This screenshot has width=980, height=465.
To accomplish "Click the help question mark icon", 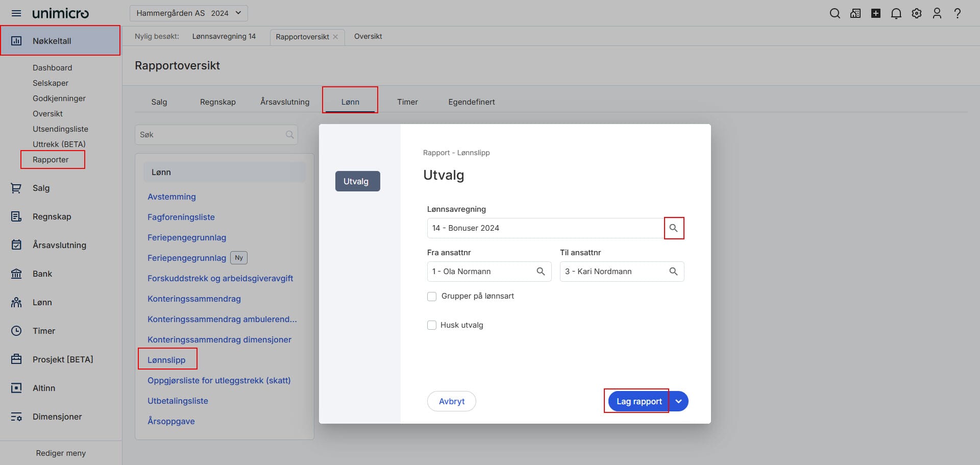I will tap(958, 14).
